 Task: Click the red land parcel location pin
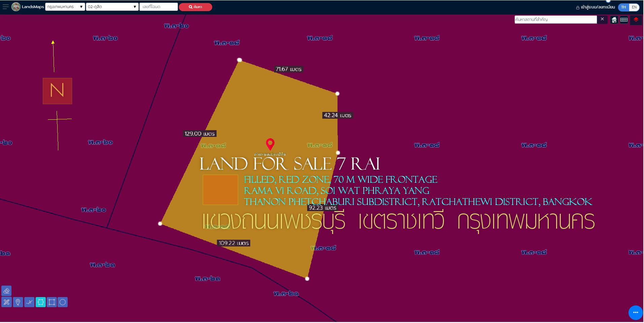pos(270,144)
